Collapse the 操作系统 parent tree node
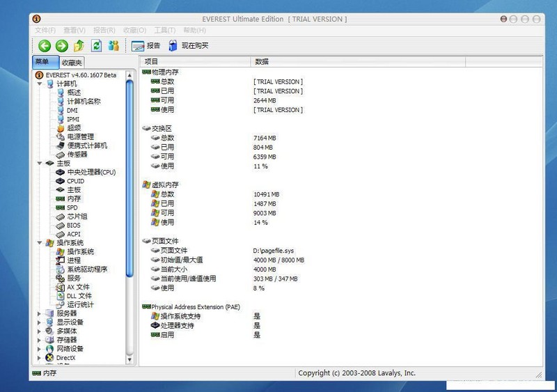557x392 pixels. click(x=40, y=243)
